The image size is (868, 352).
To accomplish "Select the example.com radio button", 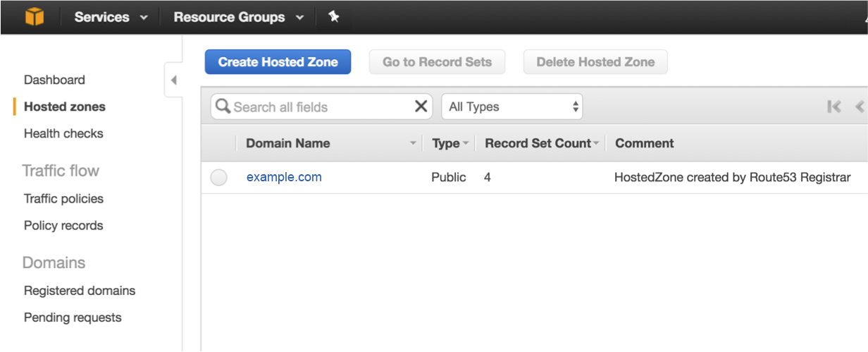I will point(218,178).
